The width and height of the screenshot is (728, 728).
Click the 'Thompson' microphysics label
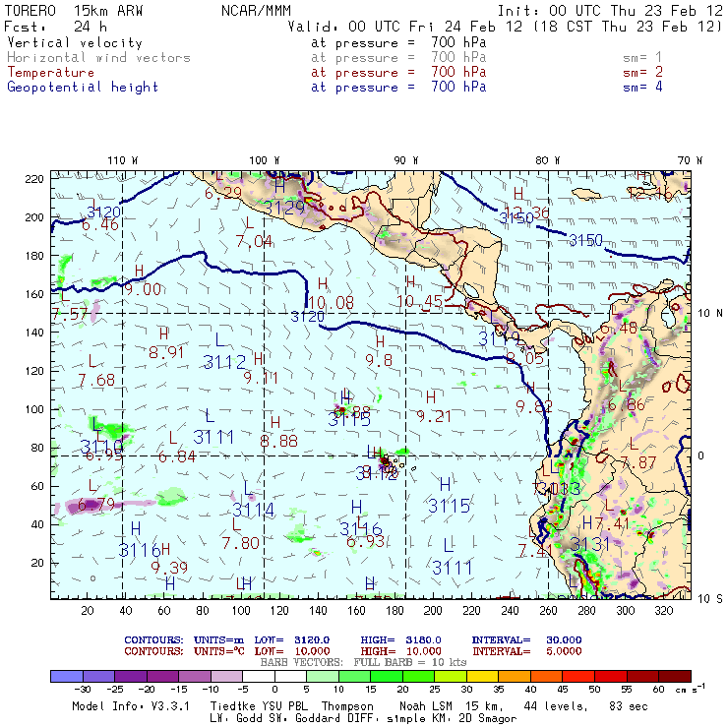tap(347, 706)
